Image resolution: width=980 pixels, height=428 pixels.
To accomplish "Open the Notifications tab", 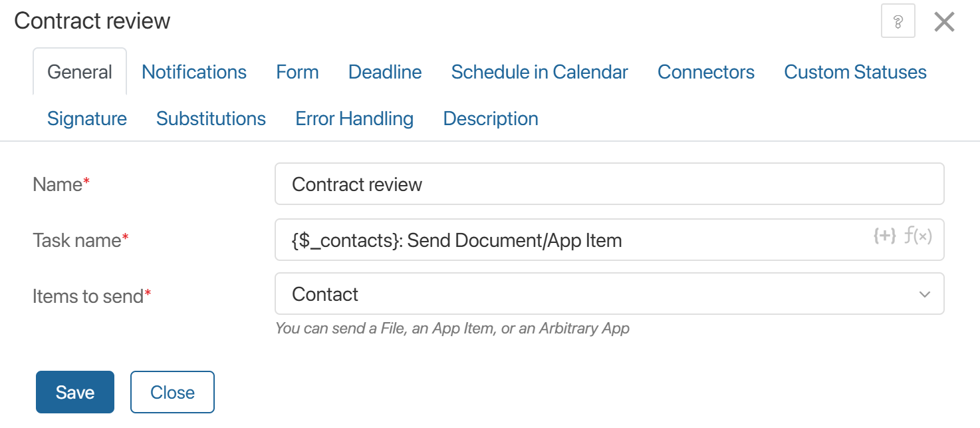I will (x=194, y=72).
